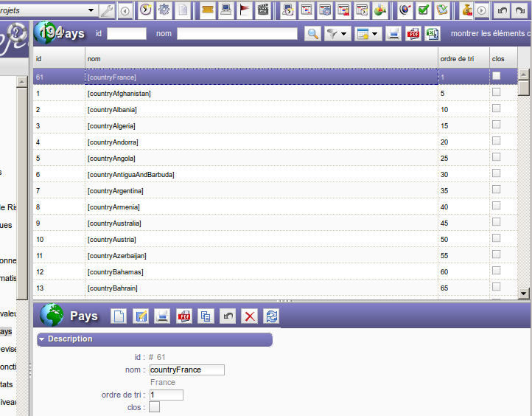Open the column selector dropdown
Screen dimensions: 532x416
point(366,34)
